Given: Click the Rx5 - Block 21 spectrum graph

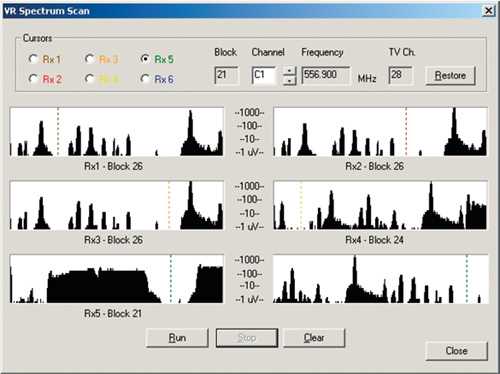Looking at the screenshot, I should [x=117, y=279].
